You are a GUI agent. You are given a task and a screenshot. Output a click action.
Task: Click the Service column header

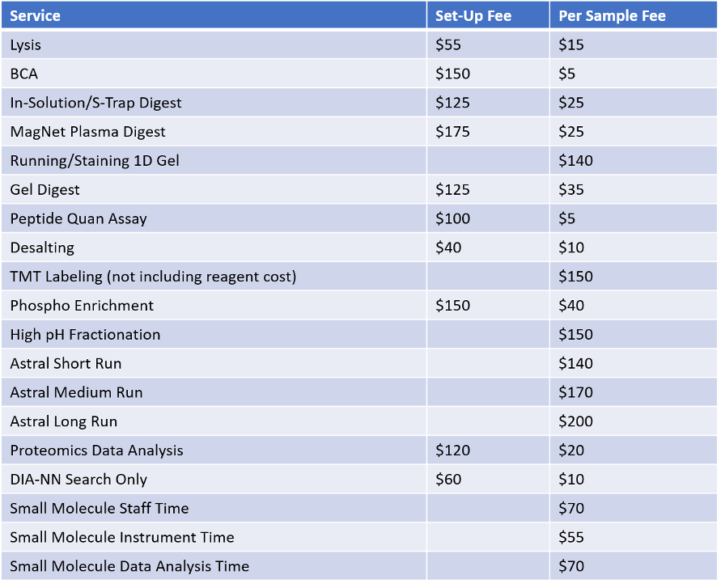pyautogui.click(x=36, y=15)
